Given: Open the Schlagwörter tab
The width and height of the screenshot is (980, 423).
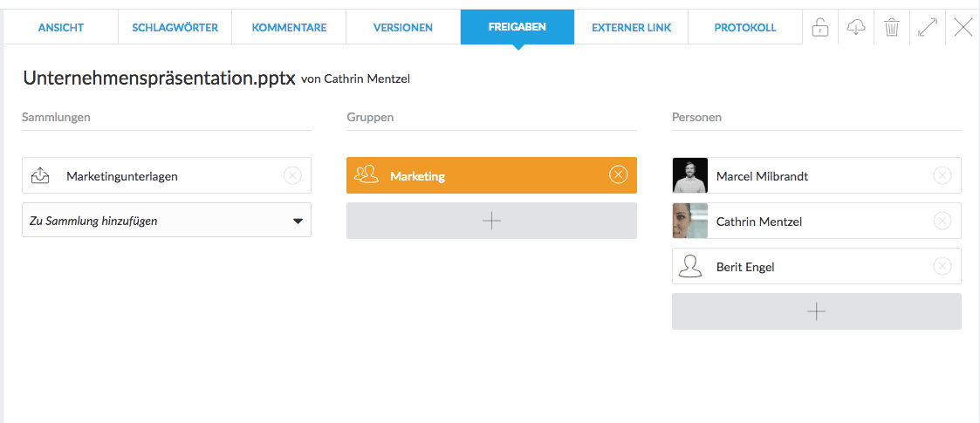Looking at the screenshot, I should [175, 27].
